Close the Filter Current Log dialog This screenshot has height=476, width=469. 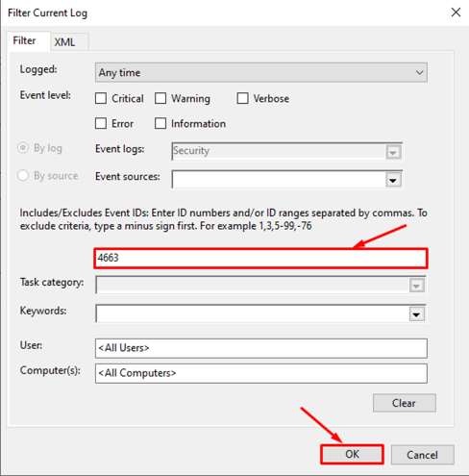tap(456, 13)
